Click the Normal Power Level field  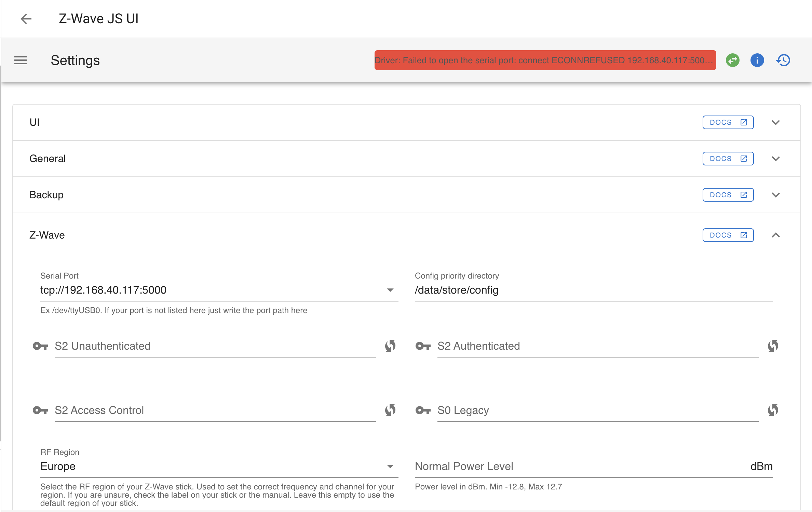point(594,467)
